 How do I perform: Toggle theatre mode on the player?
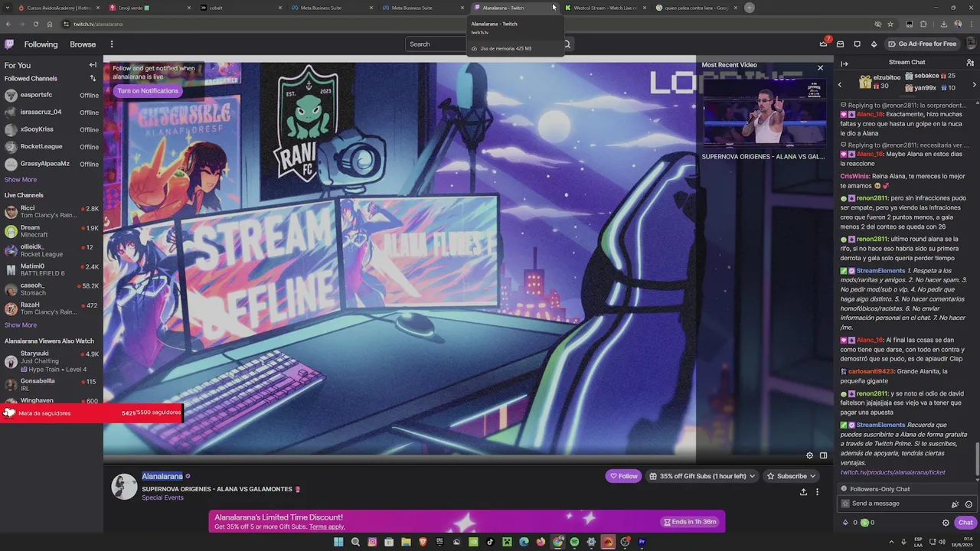coord(823,455)
